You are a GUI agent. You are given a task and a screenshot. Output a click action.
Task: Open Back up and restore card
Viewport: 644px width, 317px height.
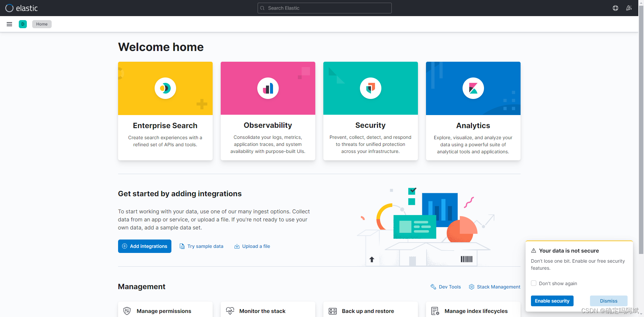coord(371,310)
